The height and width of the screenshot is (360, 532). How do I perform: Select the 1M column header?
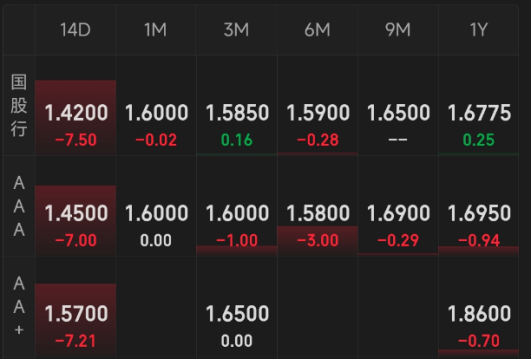pyautogui.click(x=156, y=30)
